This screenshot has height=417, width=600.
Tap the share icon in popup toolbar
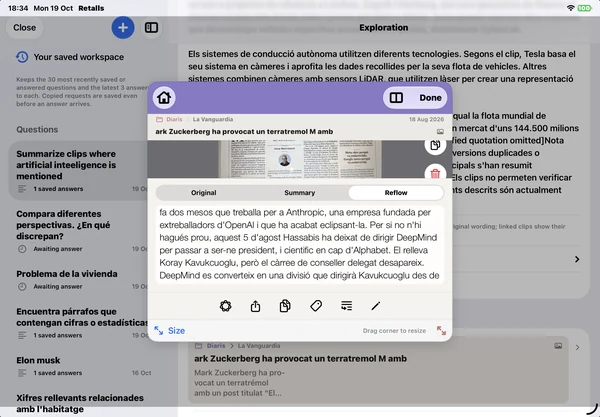[256, 306]
